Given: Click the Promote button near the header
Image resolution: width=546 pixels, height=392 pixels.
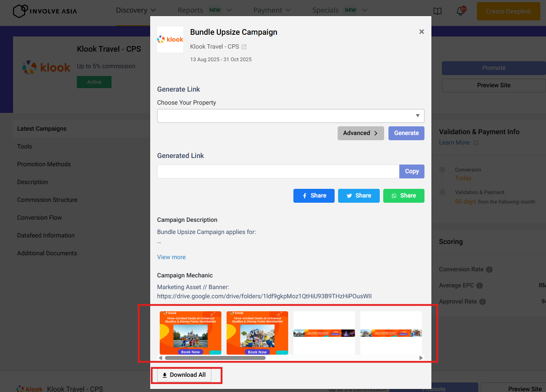Looking at the screenshot, I should pos(494,68).
